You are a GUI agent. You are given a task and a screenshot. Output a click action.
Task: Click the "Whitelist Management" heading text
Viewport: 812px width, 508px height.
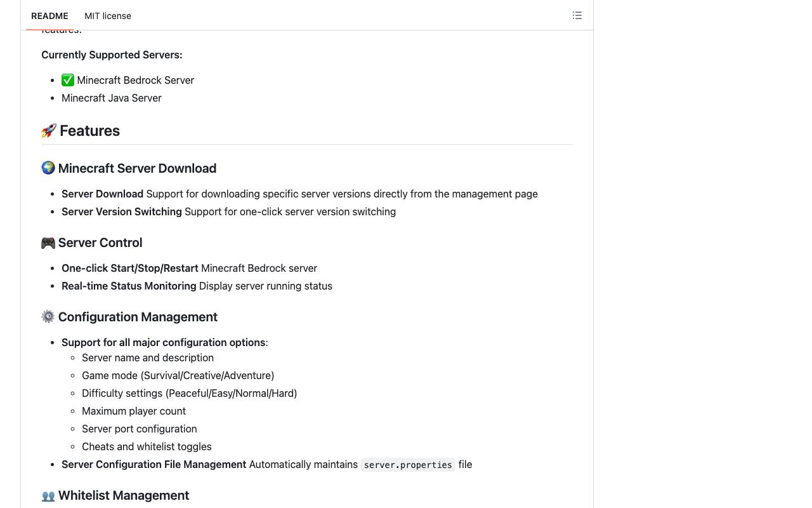[x=124, y=495]
